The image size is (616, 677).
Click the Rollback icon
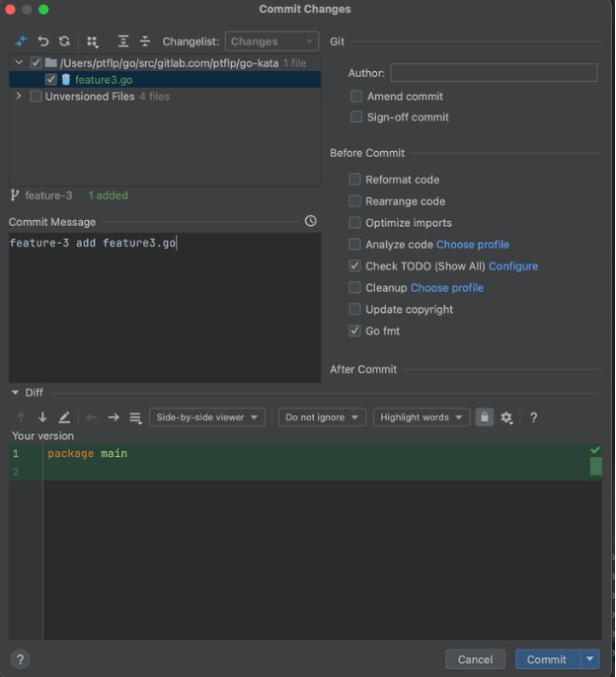point(43,41)
